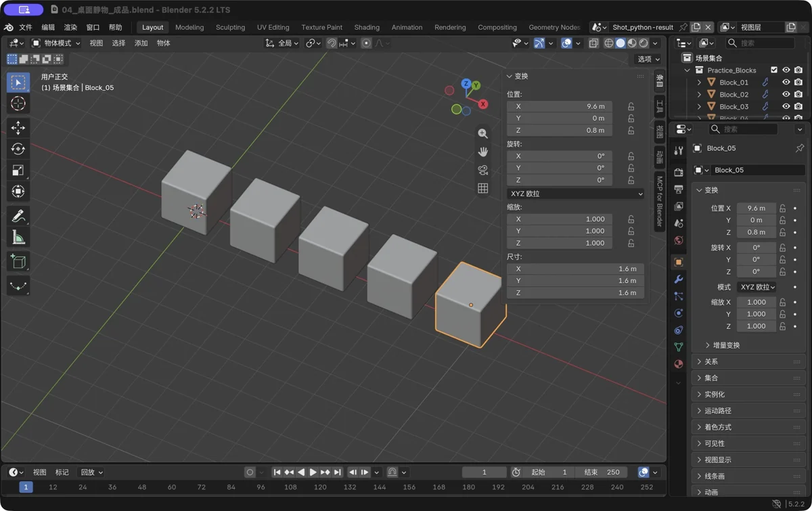
Task: Enable auto keying record button
Action: pos(250,472)
